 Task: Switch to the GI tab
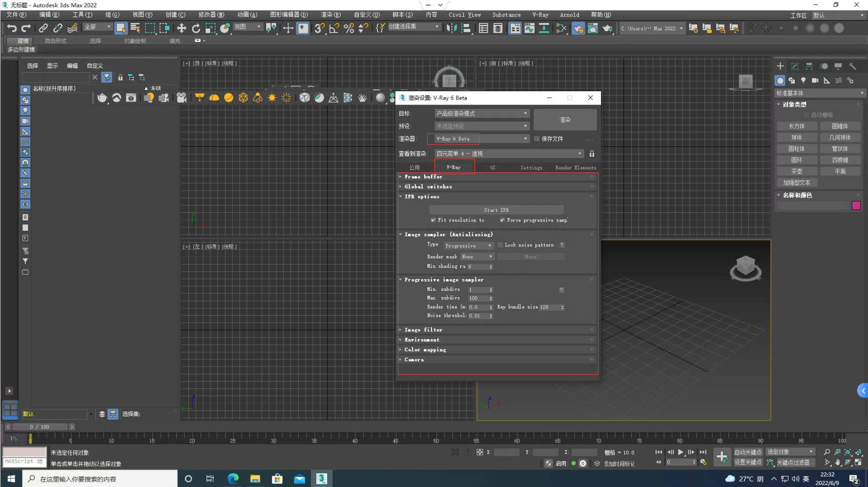[x=493, y=167]
